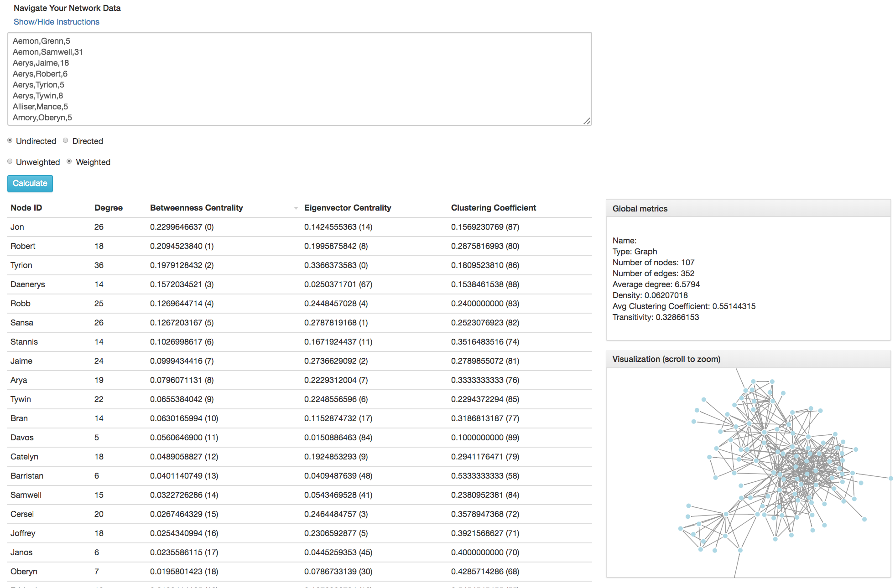Viewport: 895px width, 588px height.
Task: Choose the Unweighted option
Action: click(10, 162)
